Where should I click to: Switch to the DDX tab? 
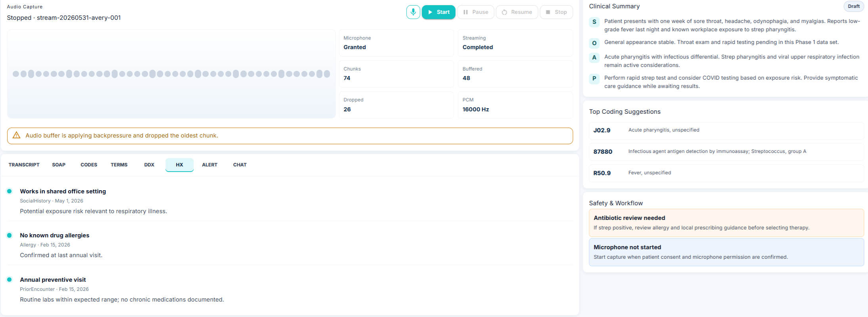click(149, 165)
